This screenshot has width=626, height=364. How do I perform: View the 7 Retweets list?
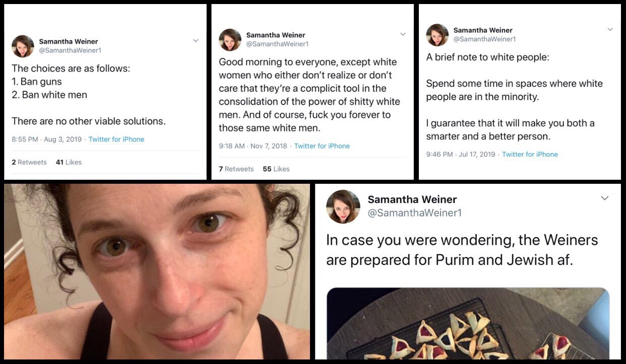pyautogui.click(x=236, y=169)
